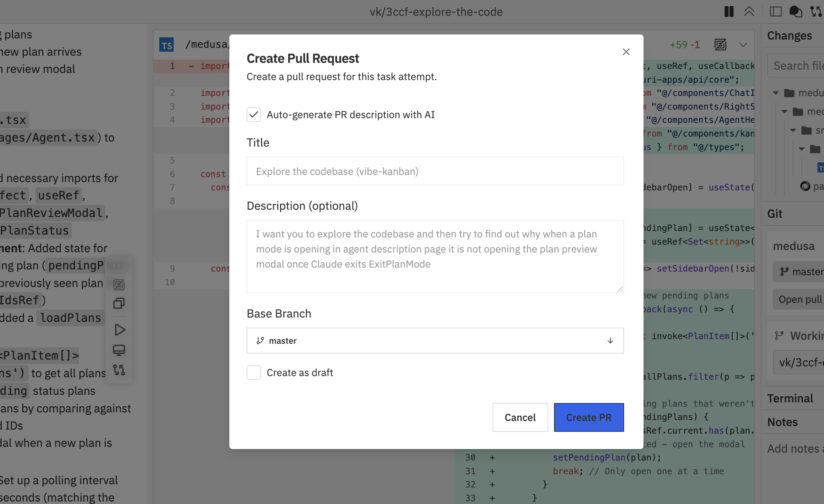The width and height of the screenshot is (824, 504).
Task: Uncheck Auto-generate PR description with AI
Action: (254, 115)
